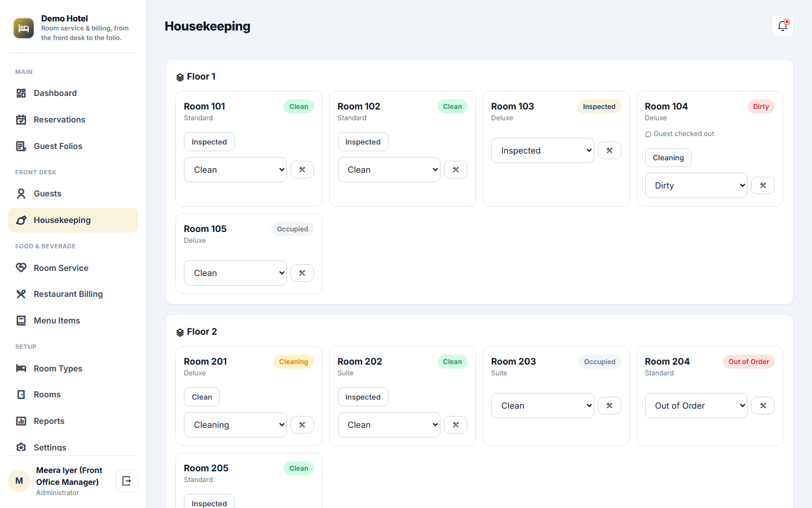Open Room 202 status dropdown

[x=389, y=425]
